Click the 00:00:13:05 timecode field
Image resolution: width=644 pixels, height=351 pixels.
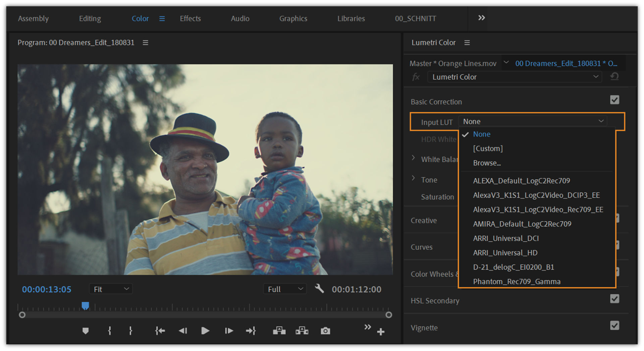[x=47, y=289]
